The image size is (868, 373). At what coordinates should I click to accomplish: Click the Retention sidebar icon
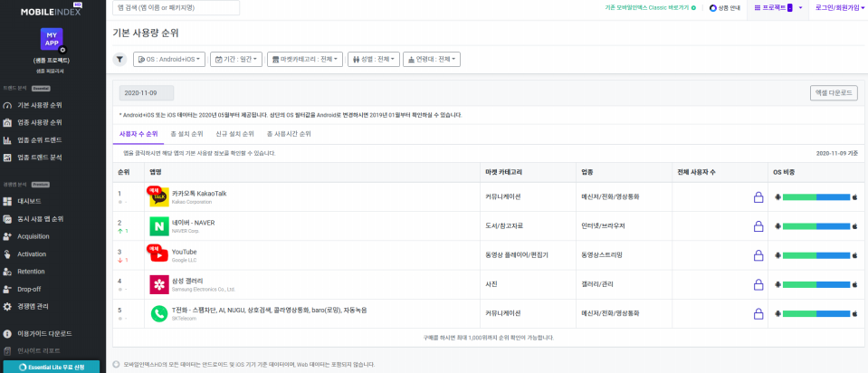tap(7, 272)
